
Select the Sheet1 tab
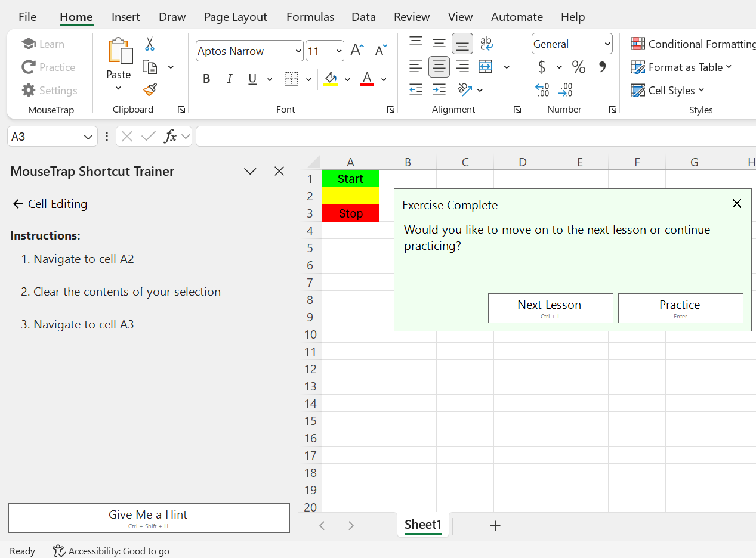click(x=422, y=525)
